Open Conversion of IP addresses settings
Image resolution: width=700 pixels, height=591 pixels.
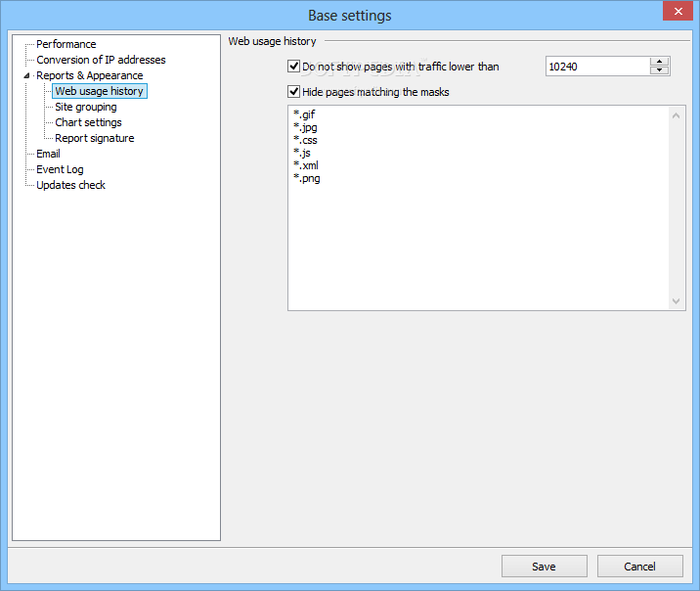[101, 60]
